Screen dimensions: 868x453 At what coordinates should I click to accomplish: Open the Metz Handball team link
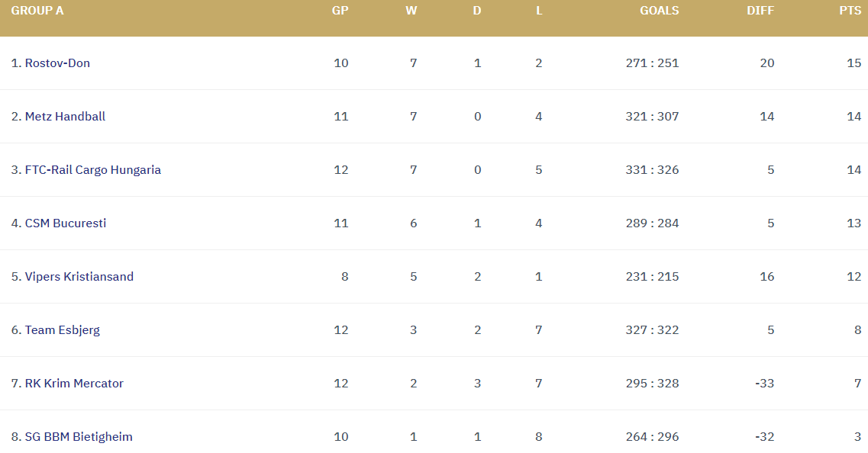[x=65, y=117]
